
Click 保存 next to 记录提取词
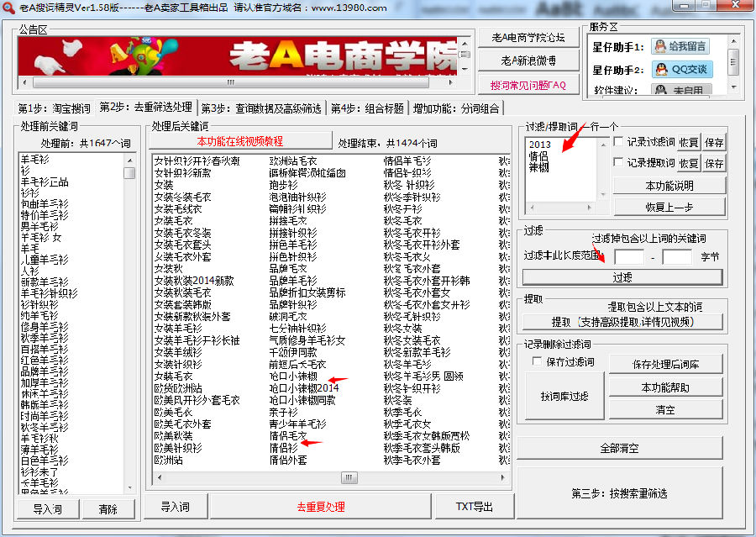(x=714, y=163)
